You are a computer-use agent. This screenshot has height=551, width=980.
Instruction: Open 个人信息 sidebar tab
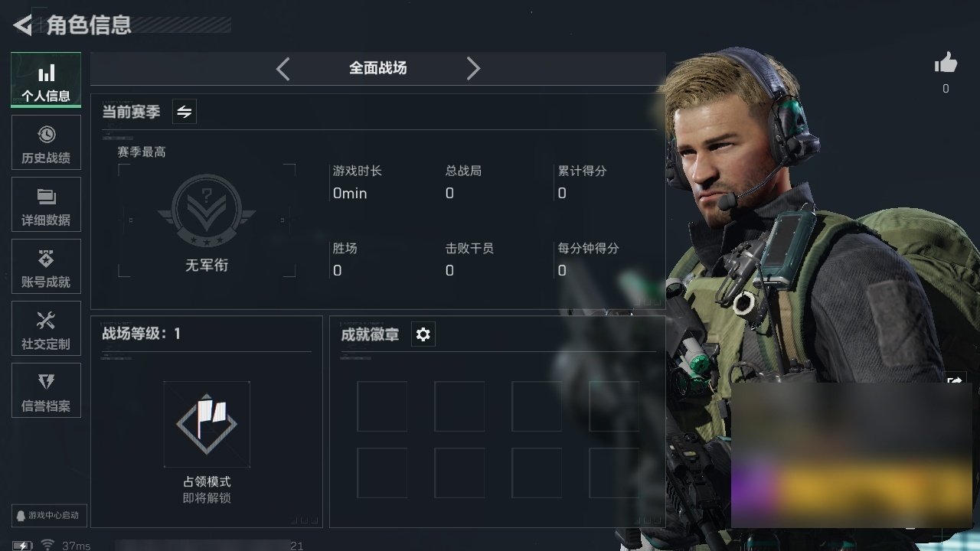46,80
